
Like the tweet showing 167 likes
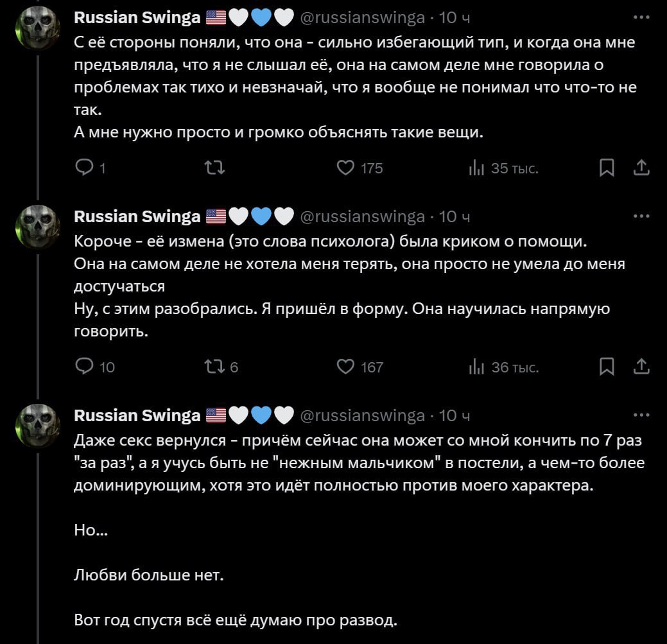(346, 367)
